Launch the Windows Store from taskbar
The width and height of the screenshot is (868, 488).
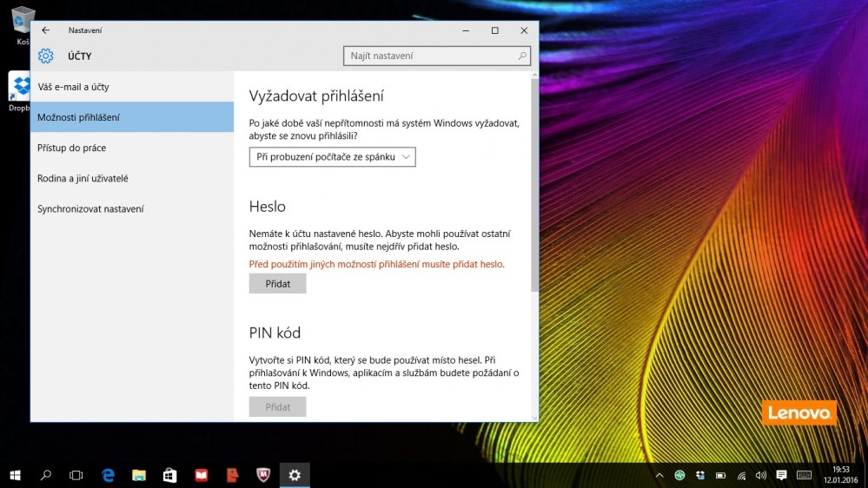(x=170, y=475)
